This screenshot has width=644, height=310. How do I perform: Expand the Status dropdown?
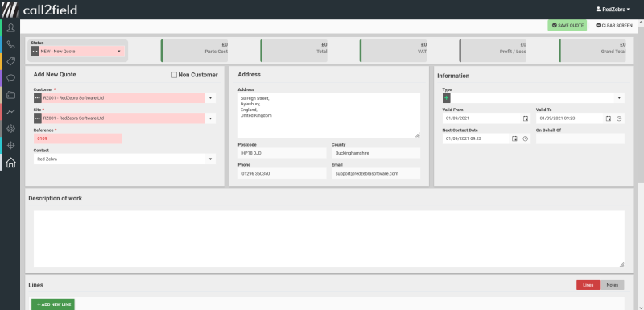click(x=119, y=52)
